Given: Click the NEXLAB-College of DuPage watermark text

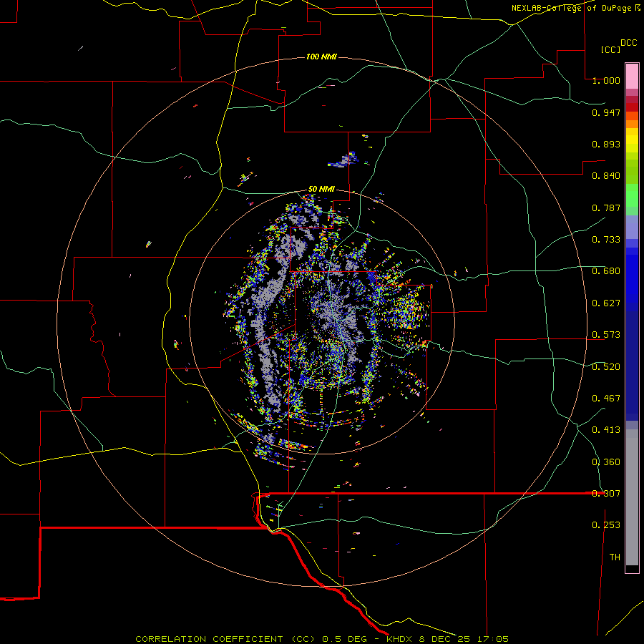Looking at the screenshot, I should point(576,8).
